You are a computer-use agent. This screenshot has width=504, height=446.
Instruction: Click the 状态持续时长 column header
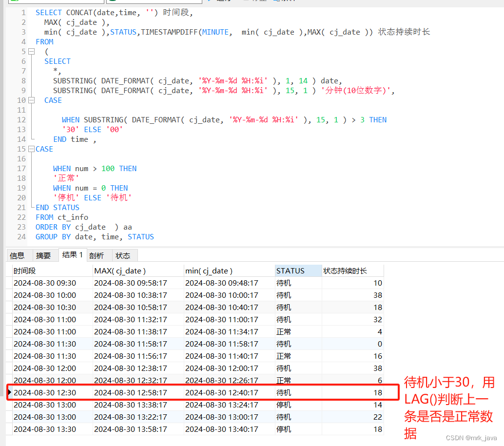coord(352,271)
